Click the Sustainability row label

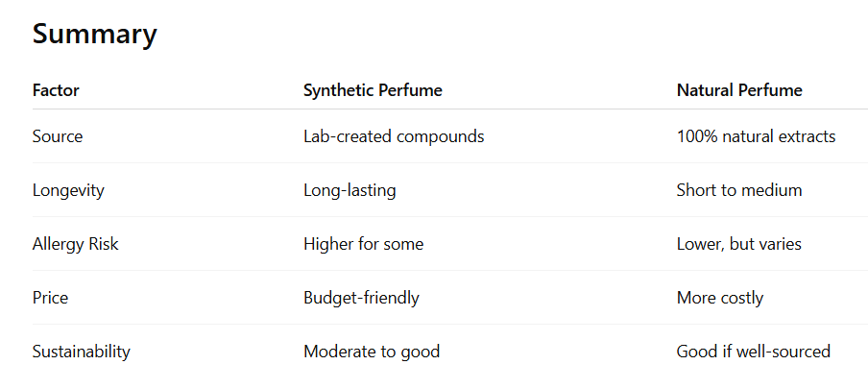[82, 352]
